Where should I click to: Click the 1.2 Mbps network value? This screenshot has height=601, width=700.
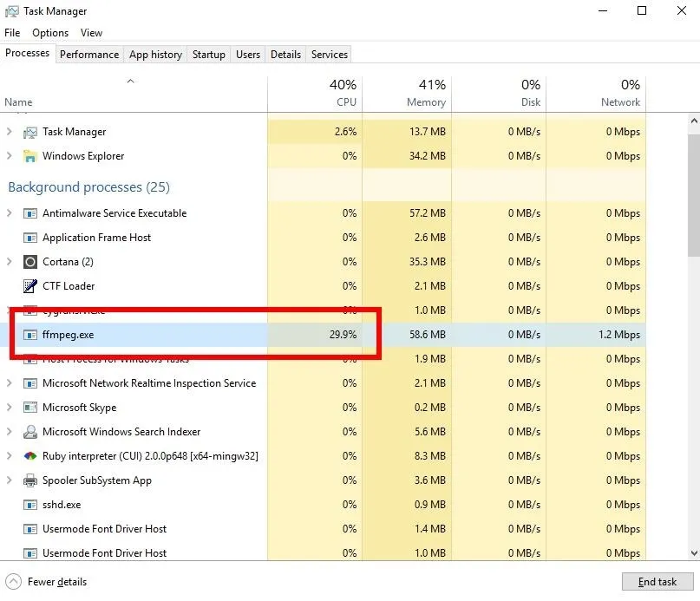click(x=619, y=335)
